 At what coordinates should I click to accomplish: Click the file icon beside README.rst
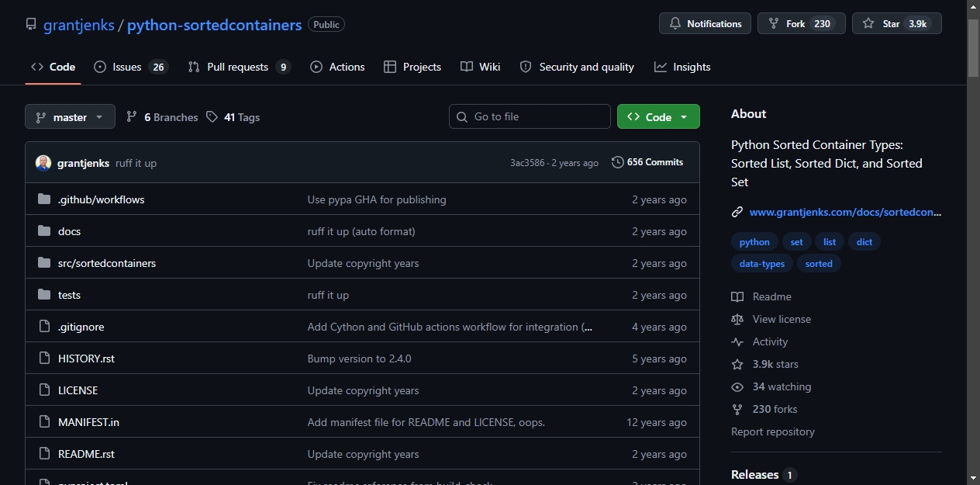(x=44, y=454)
